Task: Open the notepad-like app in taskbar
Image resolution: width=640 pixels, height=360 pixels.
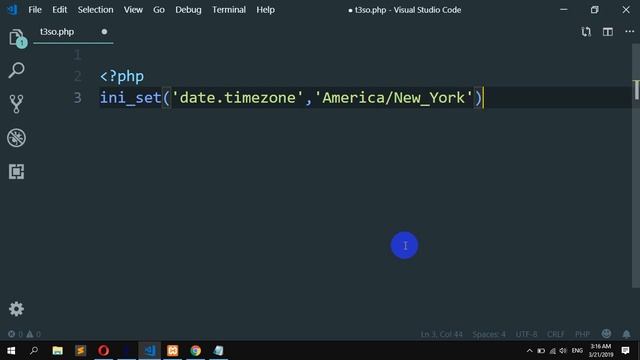Action: [219, 351]
